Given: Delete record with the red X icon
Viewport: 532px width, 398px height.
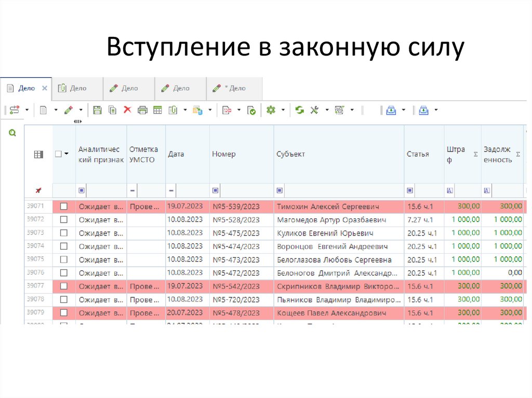Looking at the screenshot, I should point(127,110).
